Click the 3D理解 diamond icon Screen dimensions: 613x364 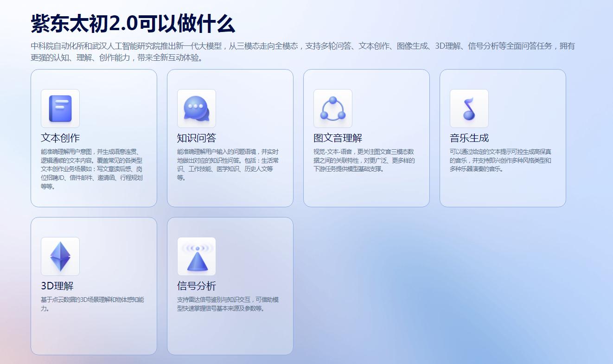pyautogui.click(x=60, y=256)
